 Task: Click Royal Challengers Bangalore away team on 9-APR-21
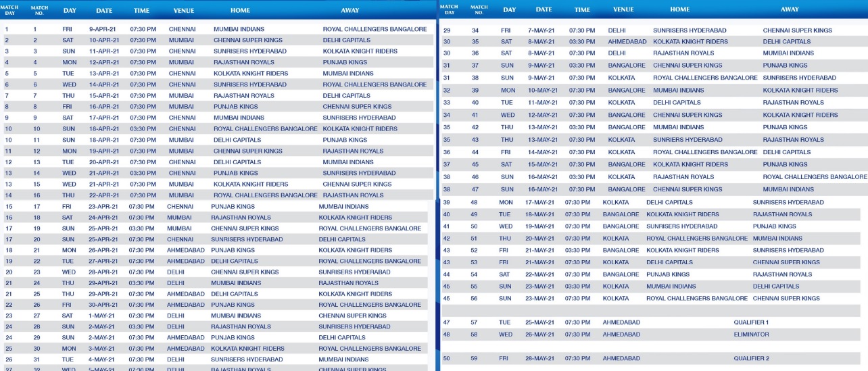point(375,29)
